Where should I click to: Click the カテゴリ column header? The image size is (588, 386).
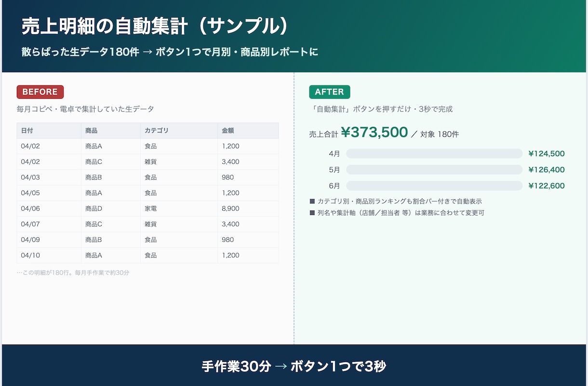pyautogui.click(x=179, y=131)
